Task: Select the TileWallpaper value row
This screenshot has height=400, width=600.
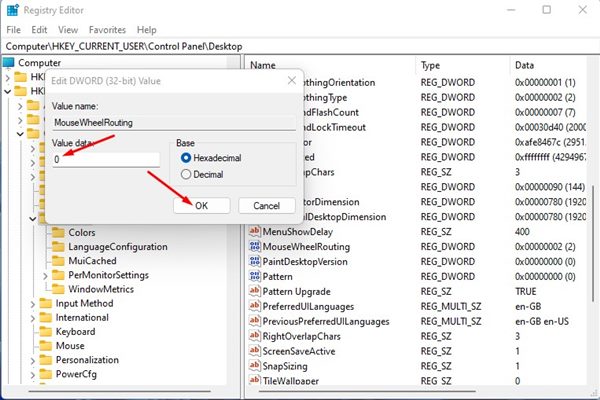Action: click(417, 380)
